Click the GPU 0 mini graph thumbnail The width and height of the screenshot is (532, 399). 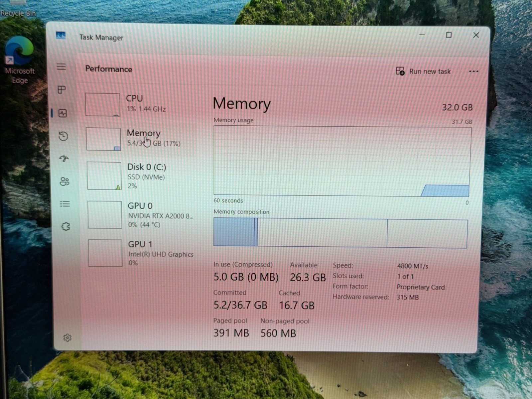(105, 215)
